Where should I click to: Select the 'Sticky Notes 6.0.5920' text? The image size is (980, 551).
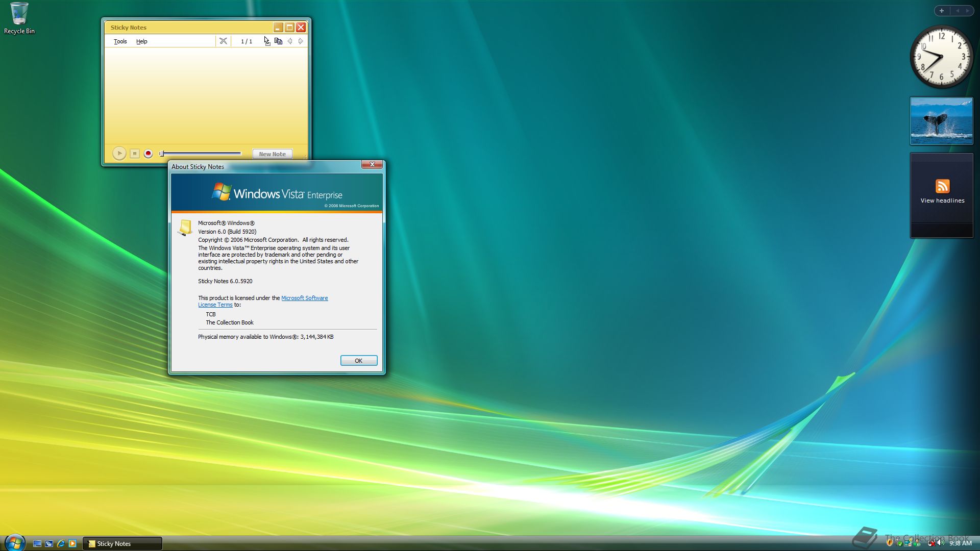click(225, 281)
